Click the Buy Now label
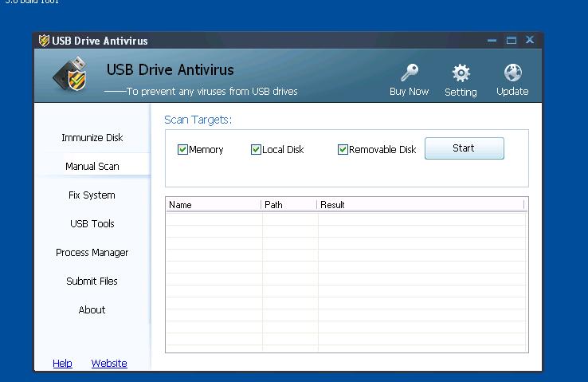 coord(409,92)
